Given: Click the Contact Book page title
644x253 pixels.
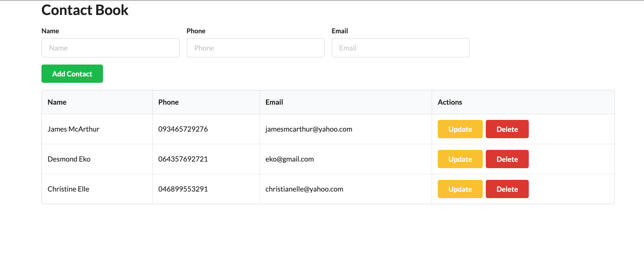Looking at the screenshot, I should (85, 10).
